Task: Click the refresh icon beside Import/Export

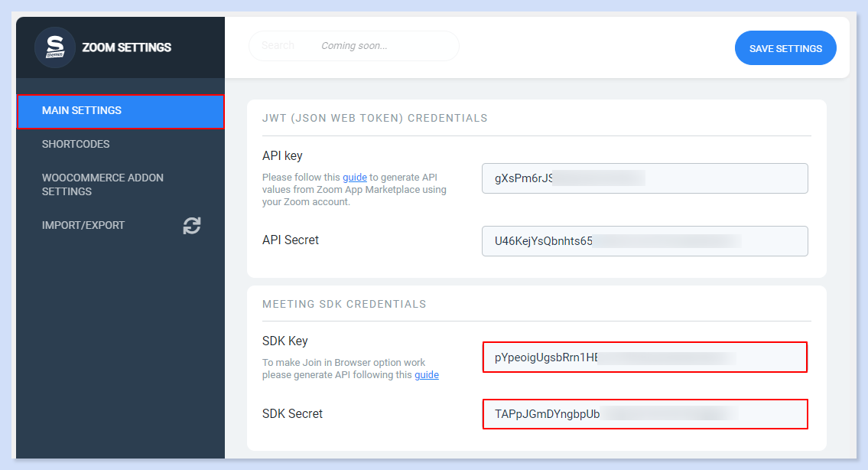Action: (191, 226)
